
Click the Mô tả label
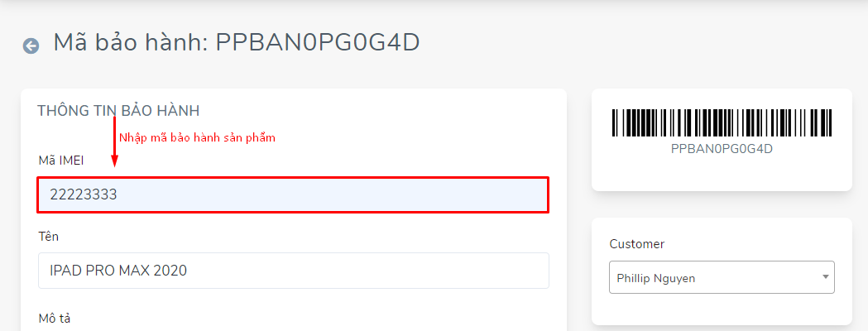pyautogui.click(x=55, y=319)
